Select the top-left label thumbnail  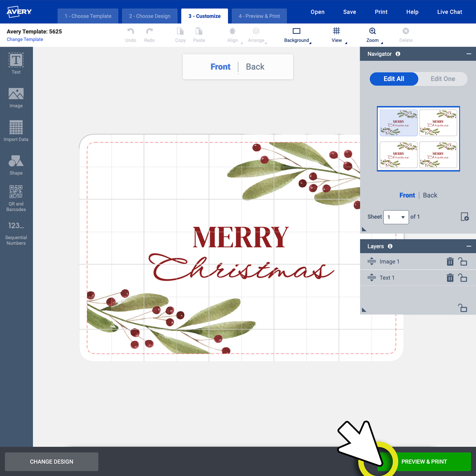click(x=398, y=122)
